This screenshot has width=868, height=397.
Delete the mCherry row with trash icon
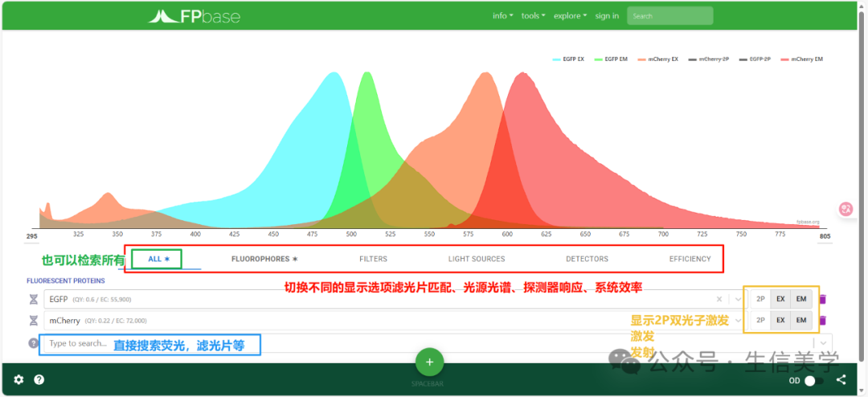pyautogui.click(x=823, y=320)
